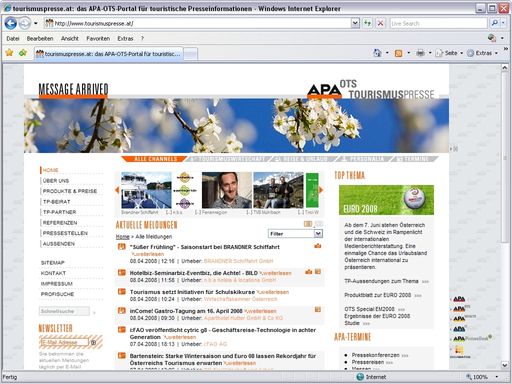Image resolution: width=512 pixels, height=384 pixels.
Task: Click the browser Forward arrow button
Action: click(25, 23)
